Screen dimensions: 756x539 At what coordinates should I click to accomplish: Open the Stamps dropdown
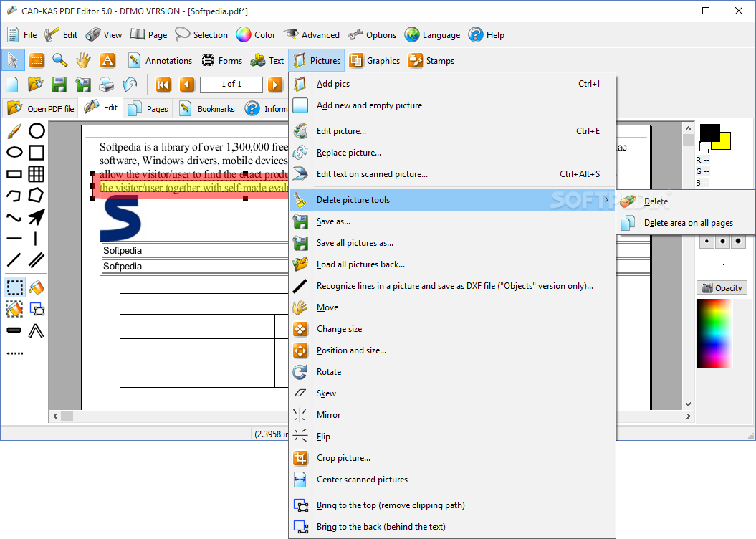tap(431, 61)
